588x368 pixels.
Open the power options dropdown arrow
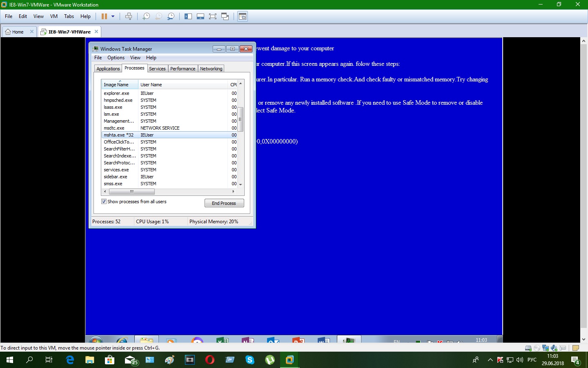(x=113, y=16)
